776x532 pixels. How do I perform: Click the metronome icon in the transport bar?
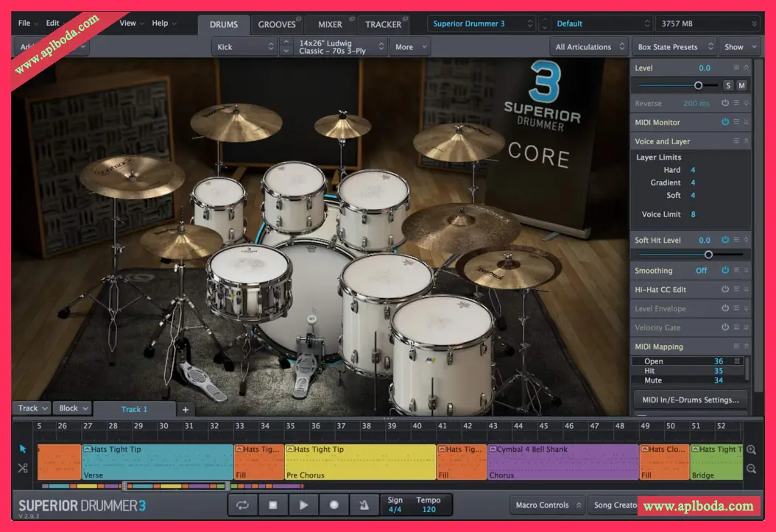click(363, 505)
